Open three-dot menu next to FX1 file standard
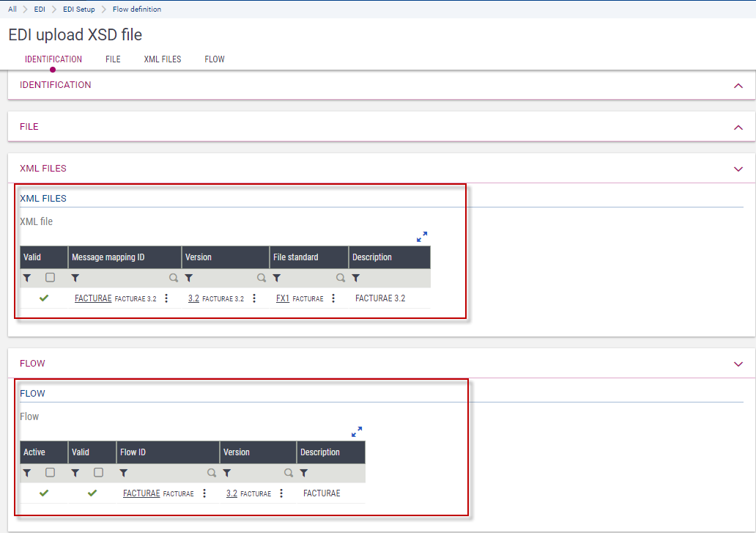Viewport: 756px width, 533px height. tap(333, 298)
